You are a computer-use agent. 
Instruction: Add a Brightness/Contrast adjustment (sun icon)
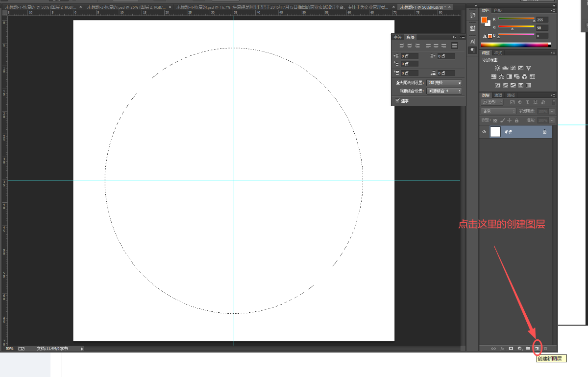pos(497,68)
